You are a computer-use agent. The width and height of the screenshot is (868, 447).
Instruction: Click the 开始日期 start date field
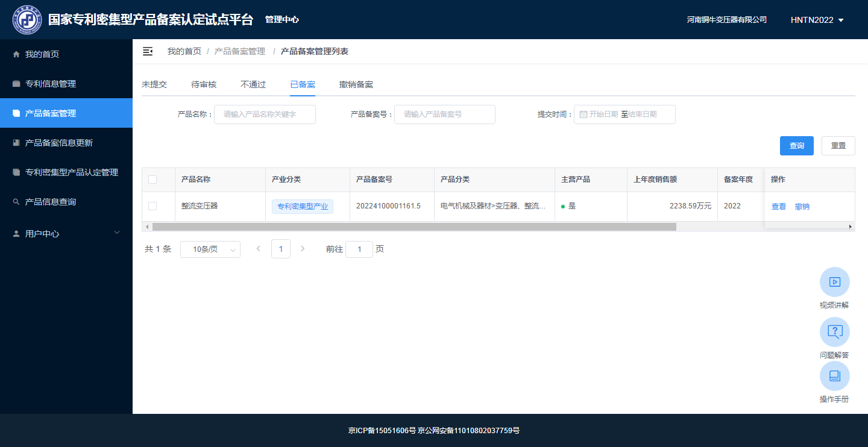(603, 114)
